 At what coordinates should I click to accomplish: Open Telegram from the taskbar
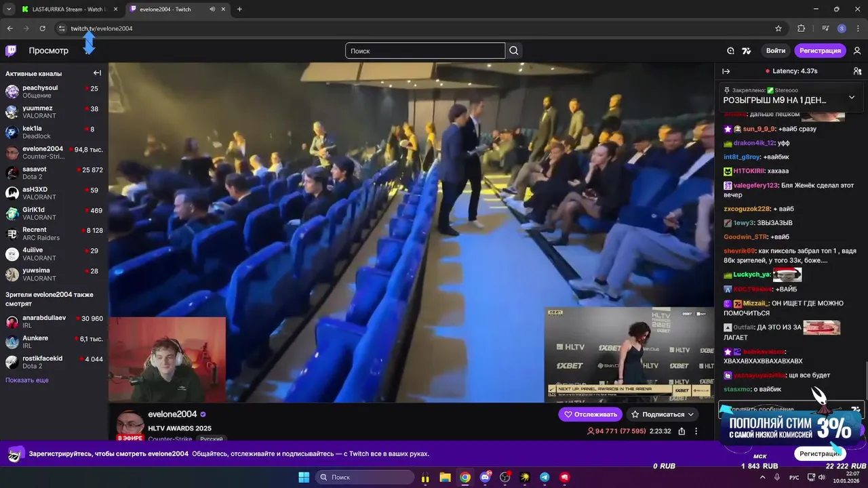(545, 477)
